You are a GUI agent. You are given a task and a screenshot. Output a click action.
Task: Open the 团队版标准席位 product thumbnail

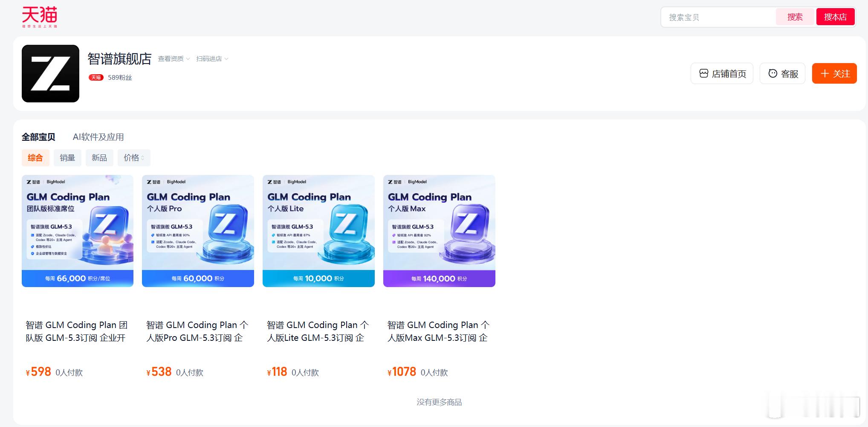coord(78,231)
